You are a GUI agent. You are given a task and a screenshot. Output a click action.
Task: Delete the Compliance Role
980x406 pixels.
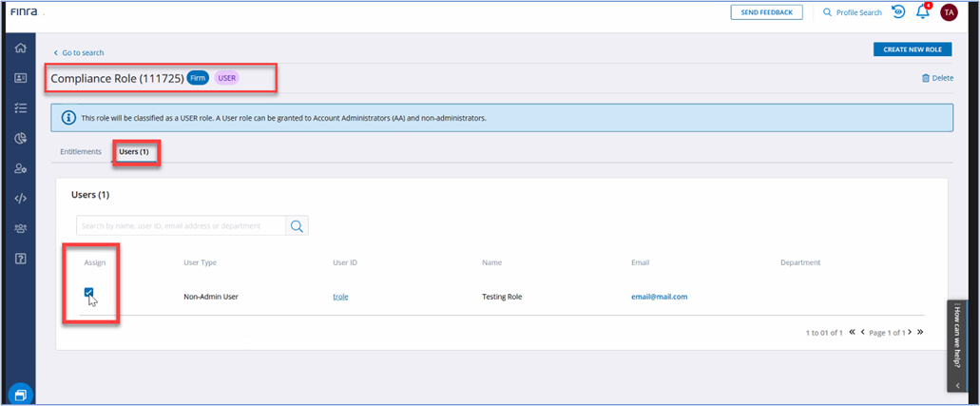[x=937, y=78]
